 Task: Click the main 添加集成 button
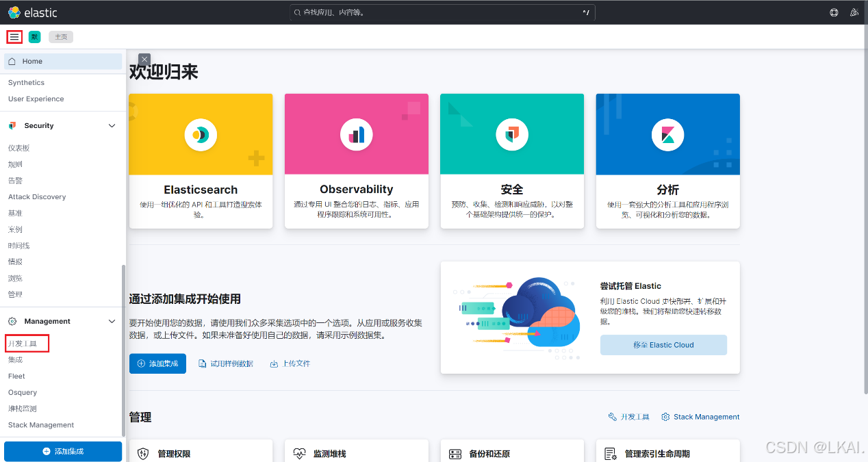[x=157, y=364]
